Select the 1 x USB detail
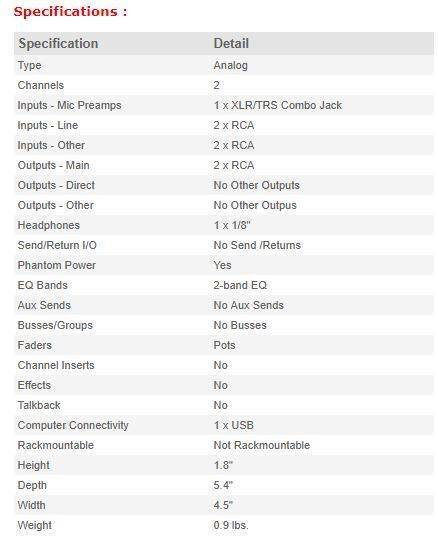The image size is (438, 536). tap(234, 425)
